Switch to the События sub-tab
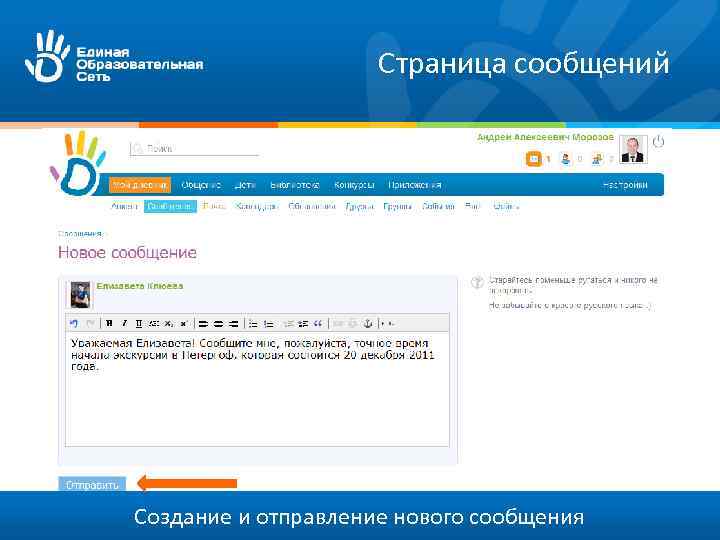Image resolution: width=720 pixels, height=540 pixels. (438, 207)
